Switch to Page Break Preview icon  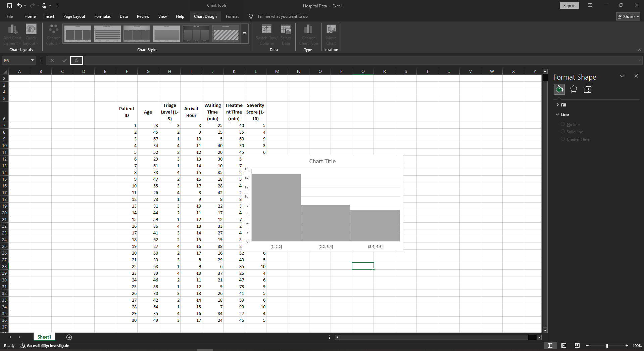pyautogui.click(x=577, y=346)
